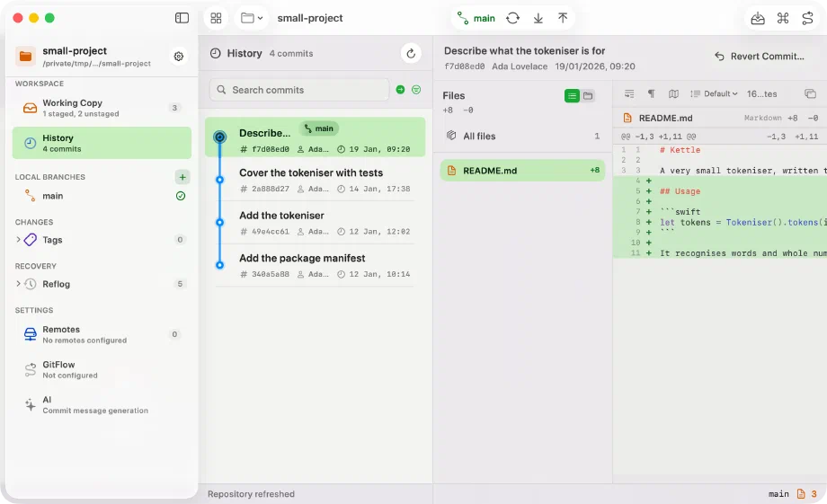Click the main branch label in status bar
827x504 pixels.
(x=778, y=494)
